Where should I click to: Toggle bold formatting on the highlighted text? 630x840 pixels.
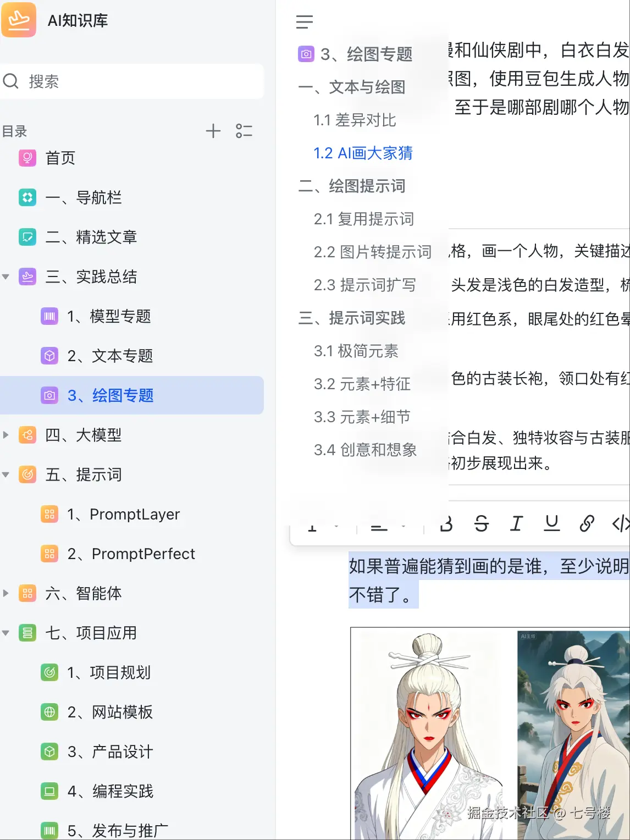point(446,523)
